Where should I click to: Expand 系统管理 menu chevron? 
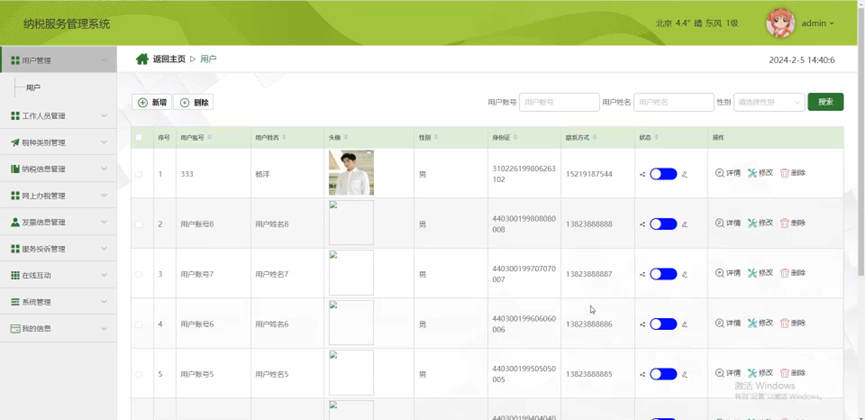(104, 302)
